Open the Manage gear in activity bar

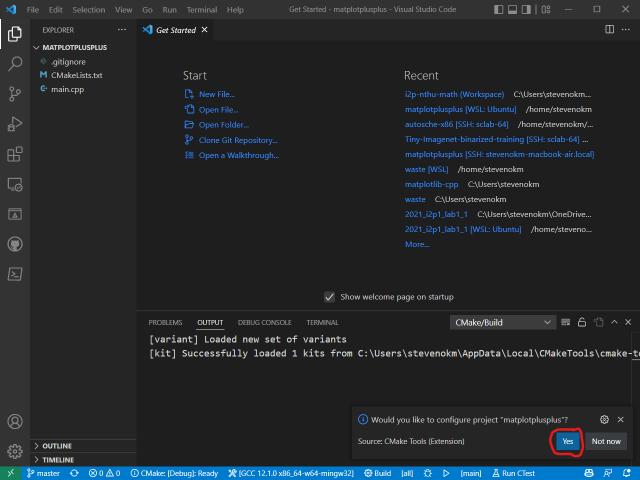(x=15, y=451)
